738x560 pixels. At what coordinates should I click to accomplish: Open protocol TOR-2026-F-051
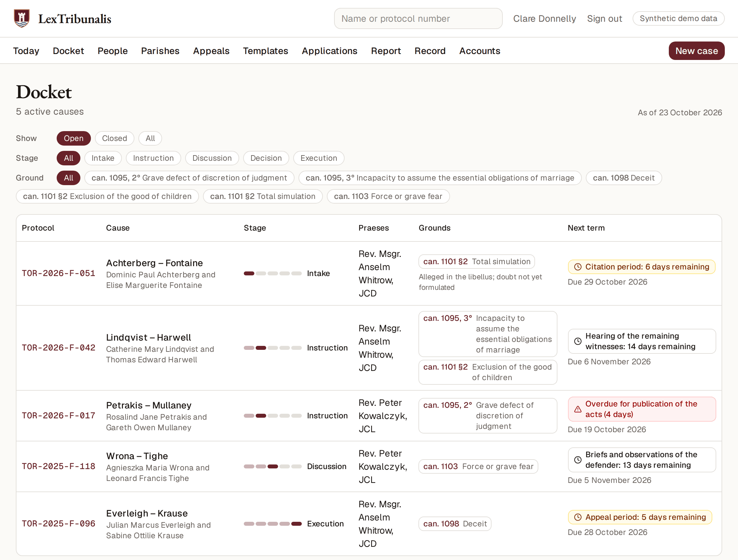58,273
